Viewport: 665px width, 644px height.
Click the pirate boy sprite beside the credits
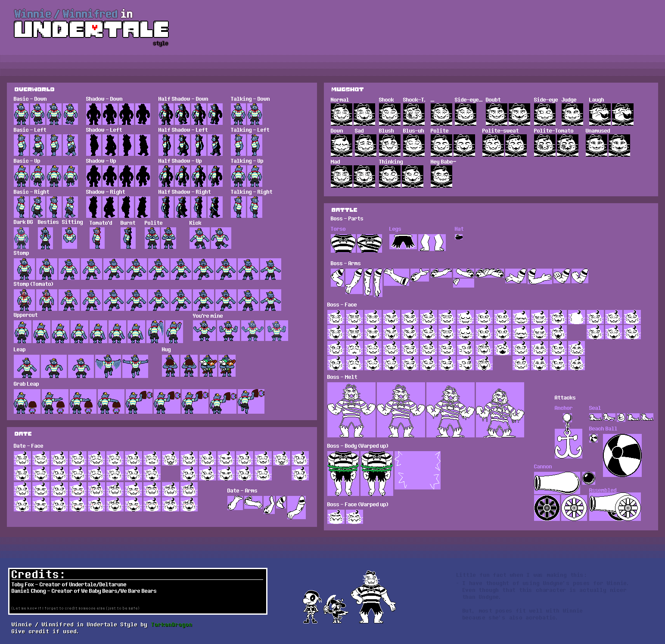tap(311, 607)
